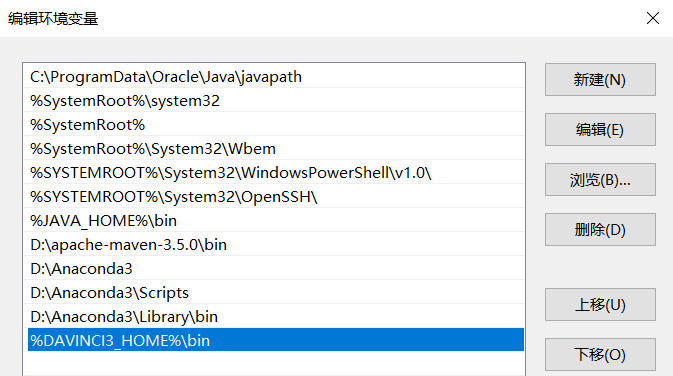673x376 pixels.
Task: Select the D:\Anaconda3\Library\bin entry
Action: pos(276,317)
